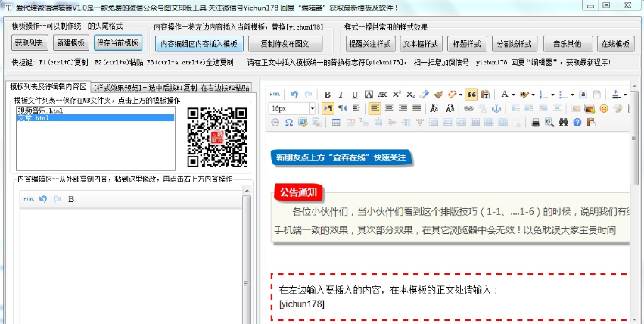The width and height of the screenshot is (644, 324).
Task: Toggle left-to-right text direction
Action: [x=328, y=109]
